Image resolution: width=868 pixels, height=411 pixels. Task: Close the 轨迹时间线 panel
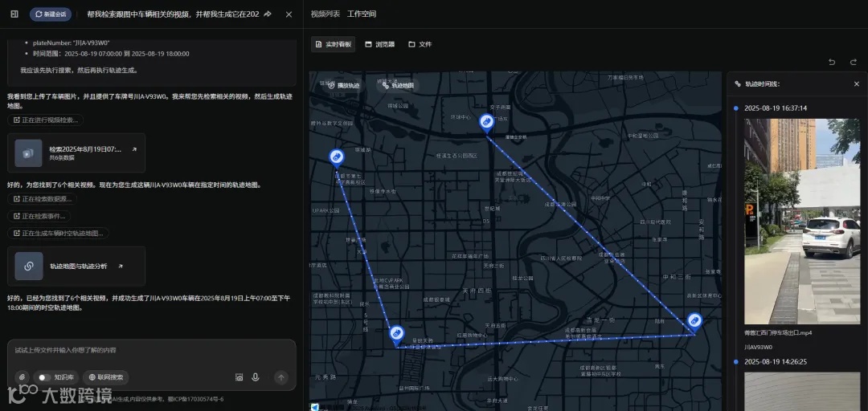(x=857, y=84)
